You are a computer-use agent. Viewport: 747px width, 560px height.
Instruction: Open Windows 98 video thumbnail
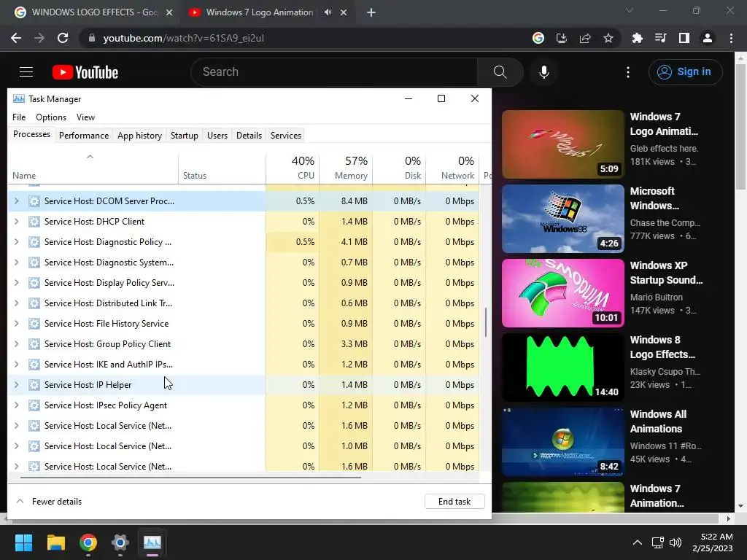pos(562,219)
